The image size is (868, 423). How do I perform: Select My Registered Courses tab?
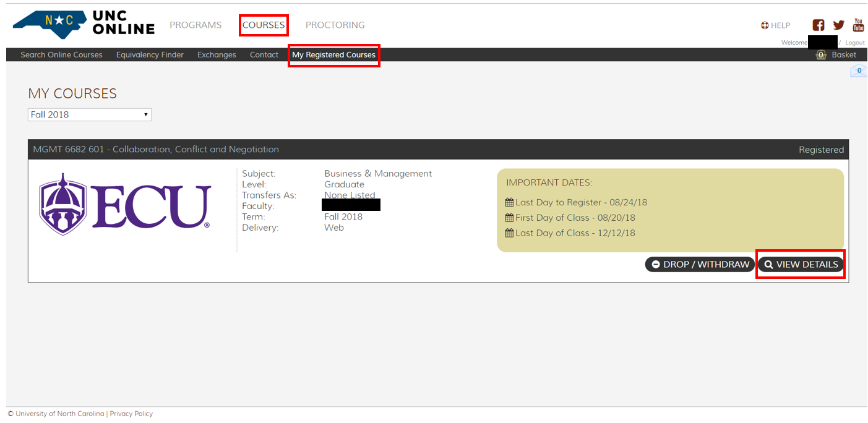(x=333, y=55)
